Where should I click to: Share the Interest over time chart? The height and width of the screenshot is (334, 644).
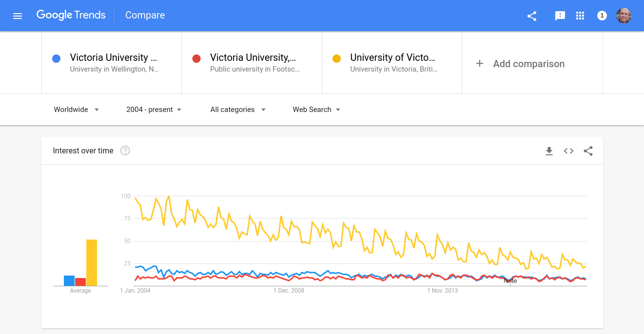pyautogui.click(x=588, y=151)
